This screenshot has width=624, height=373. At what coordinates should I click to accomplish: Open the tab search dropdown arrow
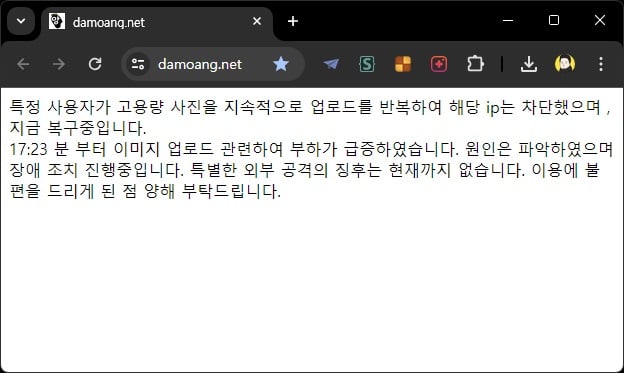coord(21,21)
